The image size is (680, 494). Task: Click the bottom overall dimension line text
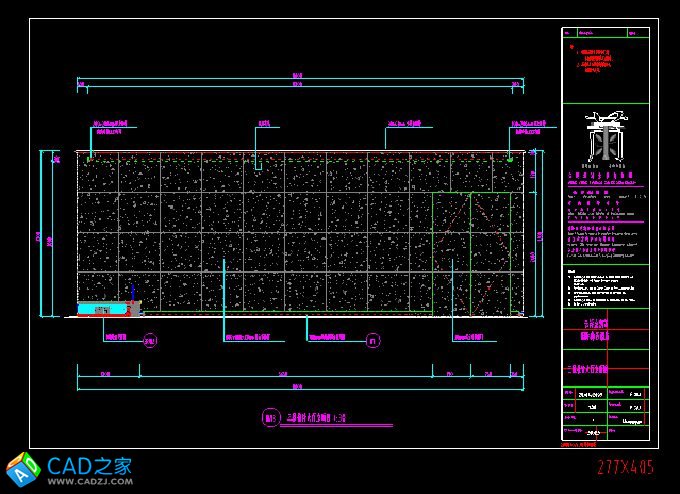click(x=297, y=387)
